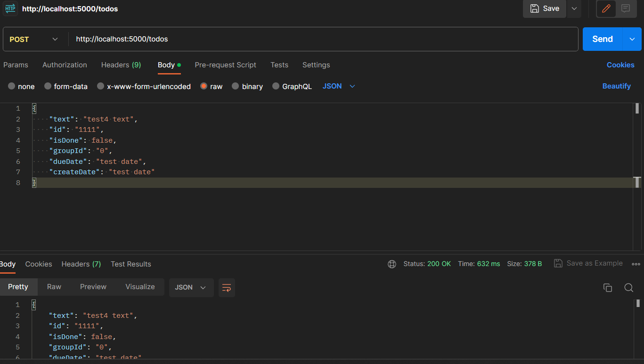The height and width of the screenshot is (364, 644).
Task: Switch the response view to Raw
Action: click(54, 287)
